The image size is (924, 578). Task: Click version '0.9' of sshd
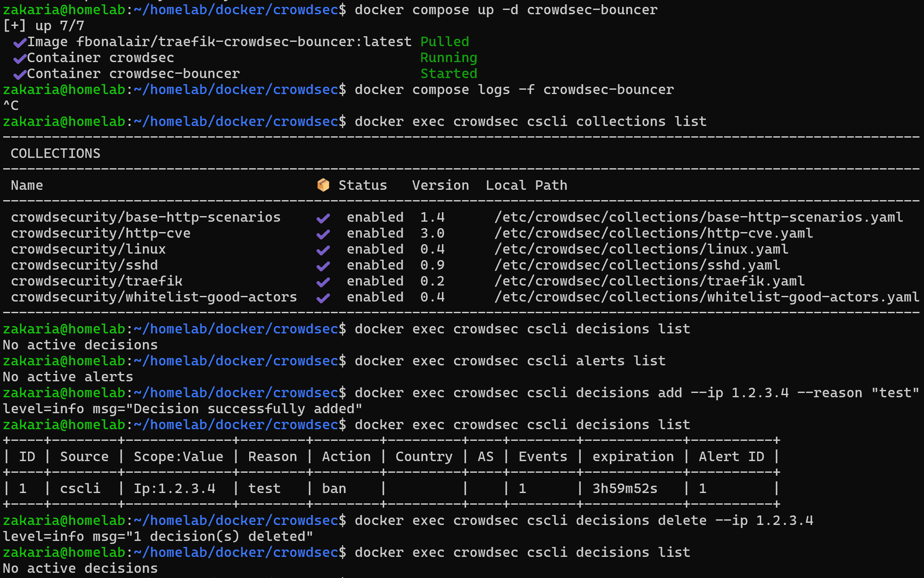432,265
